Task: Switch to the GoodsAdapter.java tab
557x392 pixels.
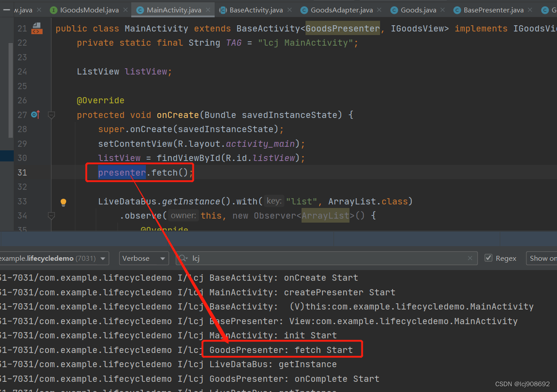Action: (x=341, y=10)
